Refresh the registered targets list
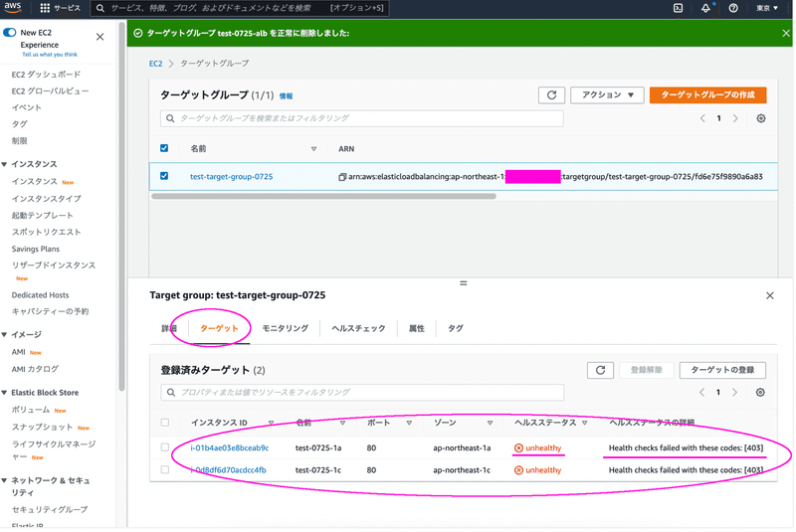Screen dimensions: 796x532 (601, 370)
